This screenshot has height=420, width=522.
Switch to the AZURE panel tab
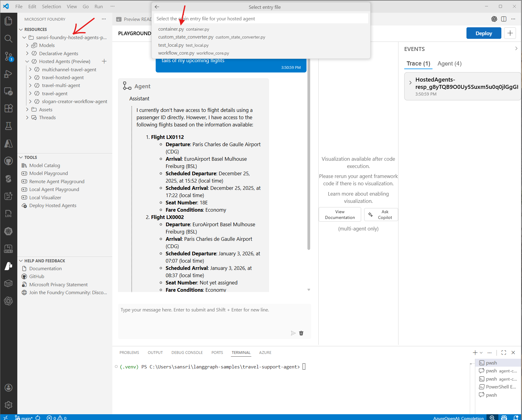tap(265, 352)
